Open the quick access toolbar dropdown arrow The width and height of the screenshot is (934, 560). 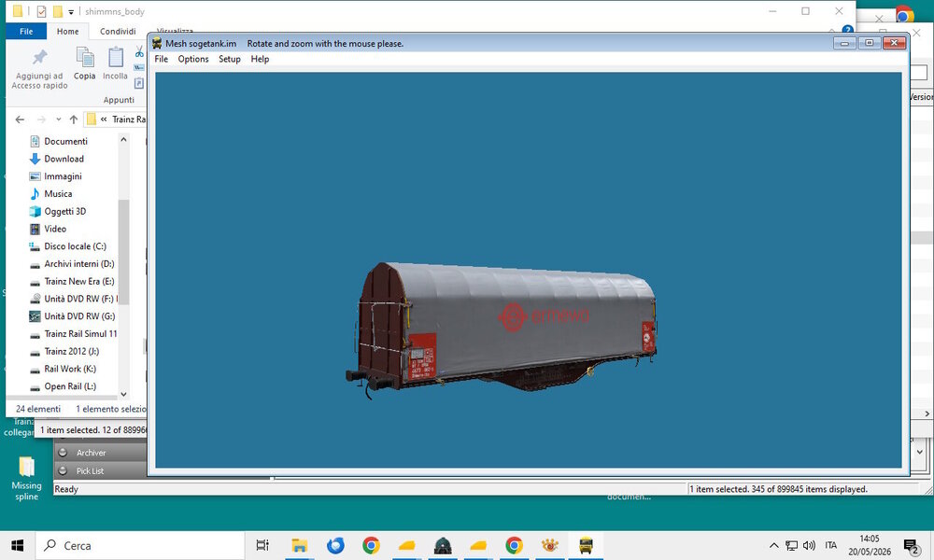click(x=71, y=12)
